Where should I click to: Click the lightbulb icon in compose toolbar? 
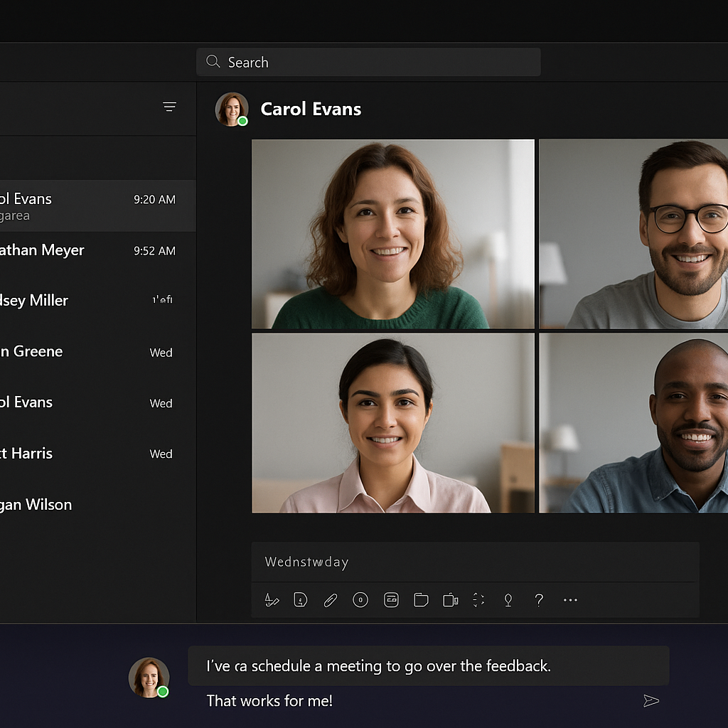coord(508,600)
